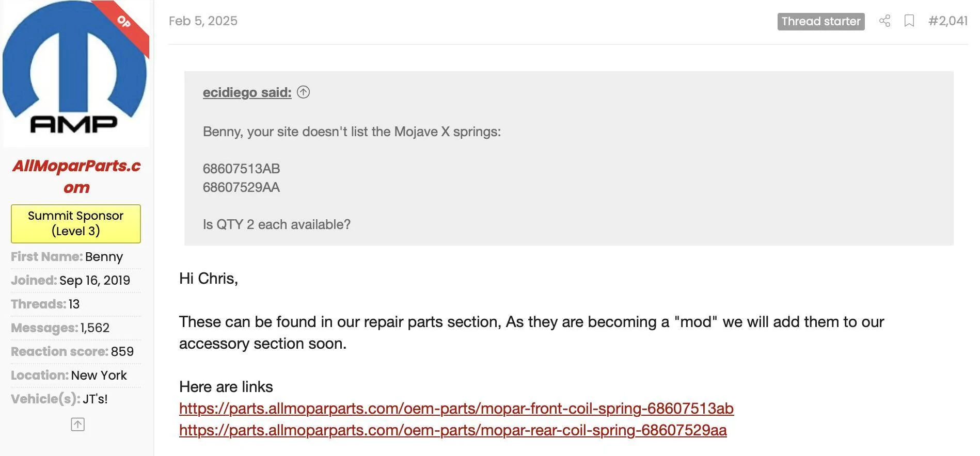Click the New York location link
The width and height of the screenshot is (980, 456).
coord(99,376)
